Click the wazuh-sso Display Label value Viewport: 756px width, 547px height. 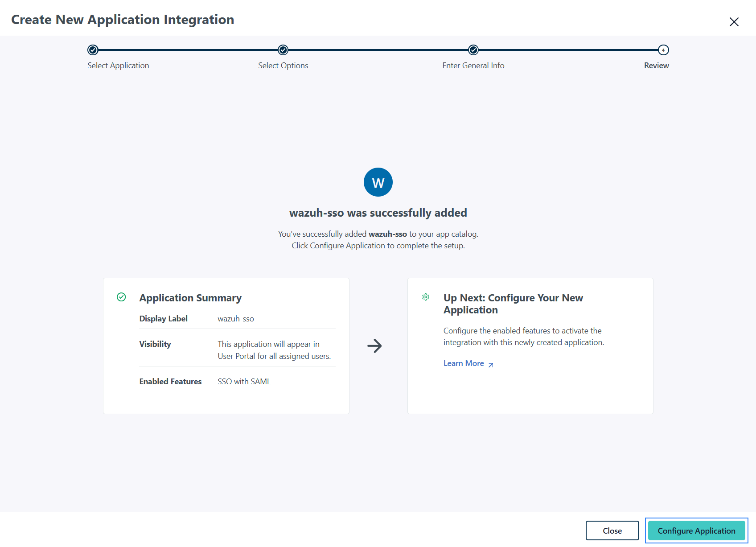(236, 319)
